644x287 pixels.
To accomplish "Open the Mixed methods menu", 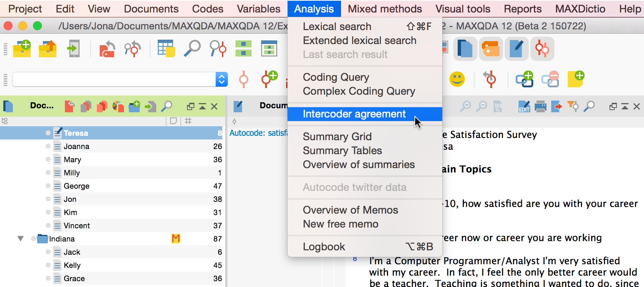I will [385, 9].
